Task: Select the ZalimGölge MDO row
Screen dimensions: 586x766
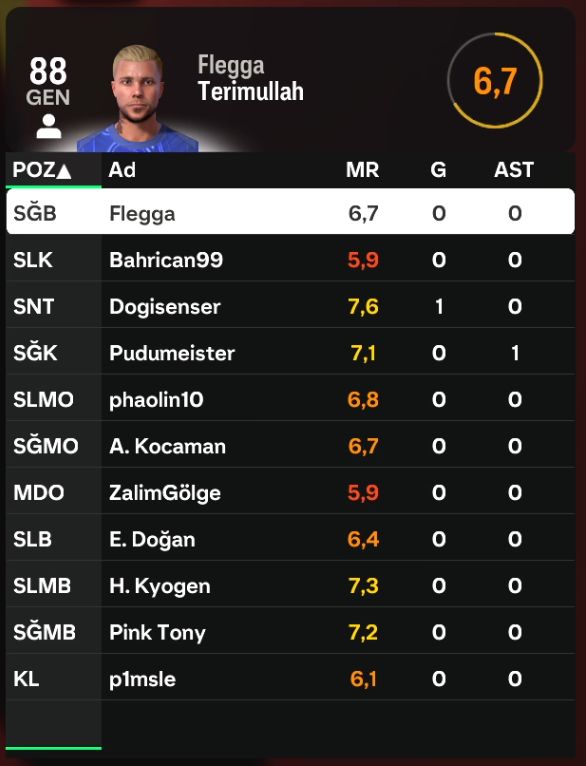Action: coord(291,491)
